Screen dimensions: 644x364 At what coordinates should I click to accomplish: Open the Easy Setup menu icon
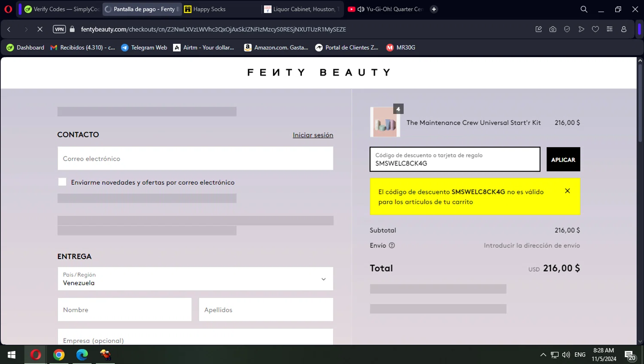(x=609, y=29)
